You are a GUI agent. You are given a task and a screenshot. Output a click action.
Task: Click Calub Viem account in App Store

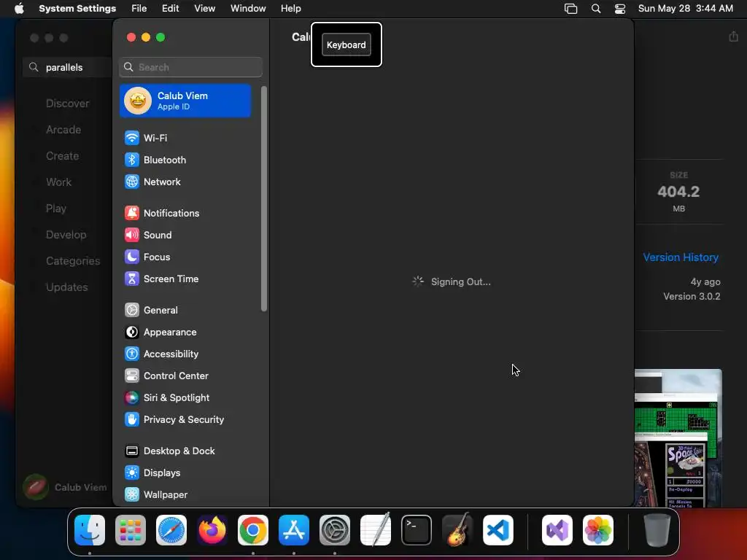click(x=65, y=487)
